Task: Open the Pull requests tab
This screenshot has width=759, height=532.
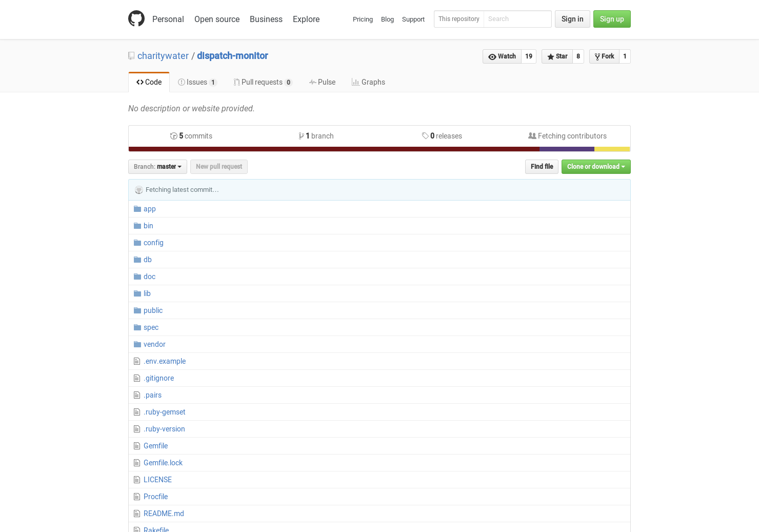Action: [263, 82]
